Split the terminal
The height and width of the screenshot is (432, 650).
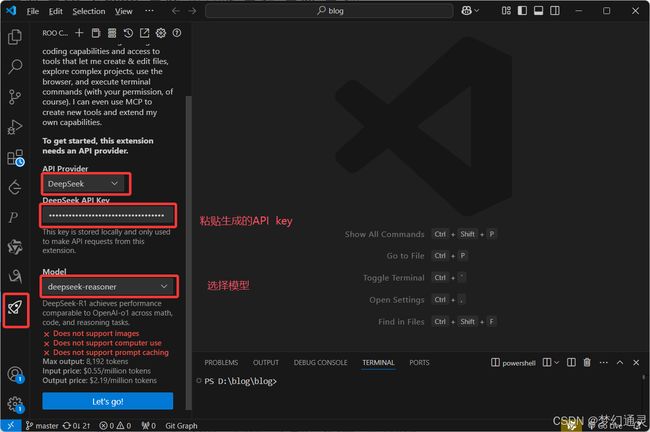571,362
